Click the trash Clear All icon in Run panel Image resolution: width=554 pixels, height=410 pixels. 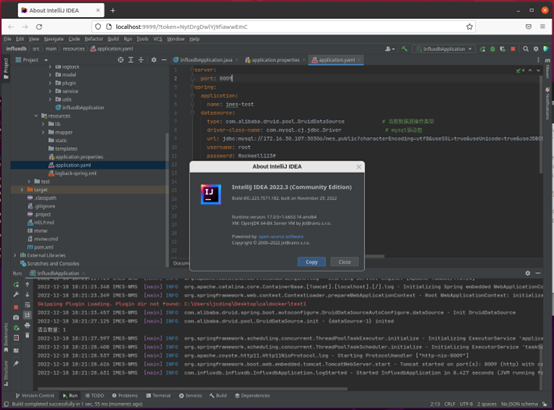click(x=28, y=335)
